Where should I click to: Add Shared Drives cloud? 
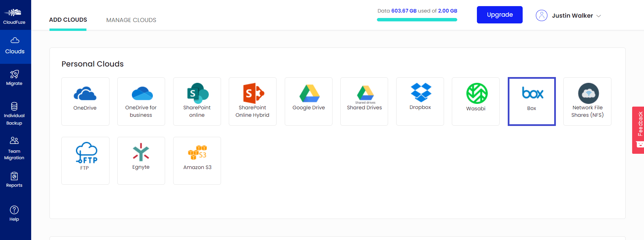tap(364, 101)
